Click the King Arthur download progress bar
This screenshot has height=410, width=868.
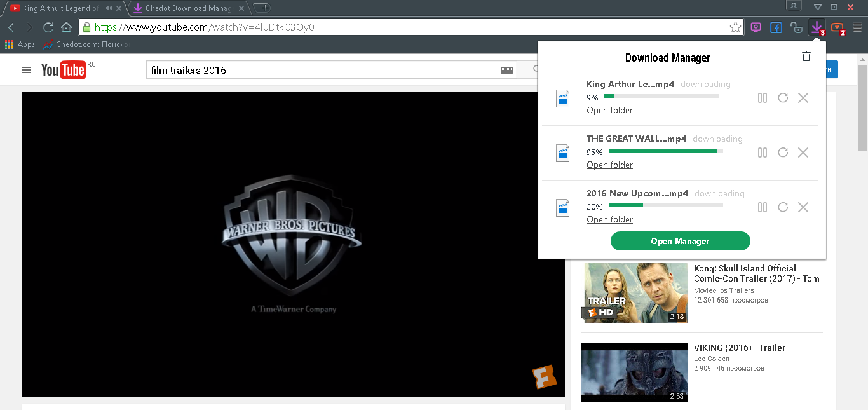[x=661, y=96]
